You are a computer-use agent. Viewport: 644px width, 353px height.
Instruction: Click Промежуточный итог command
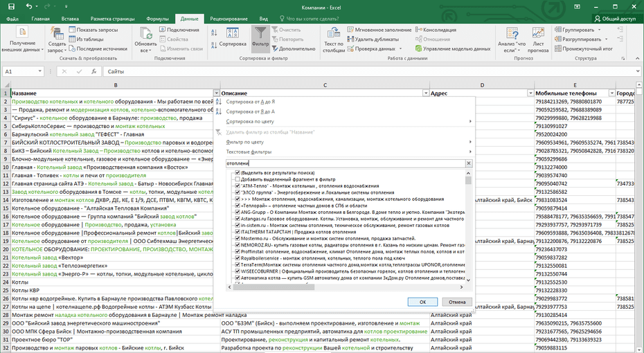584,48
